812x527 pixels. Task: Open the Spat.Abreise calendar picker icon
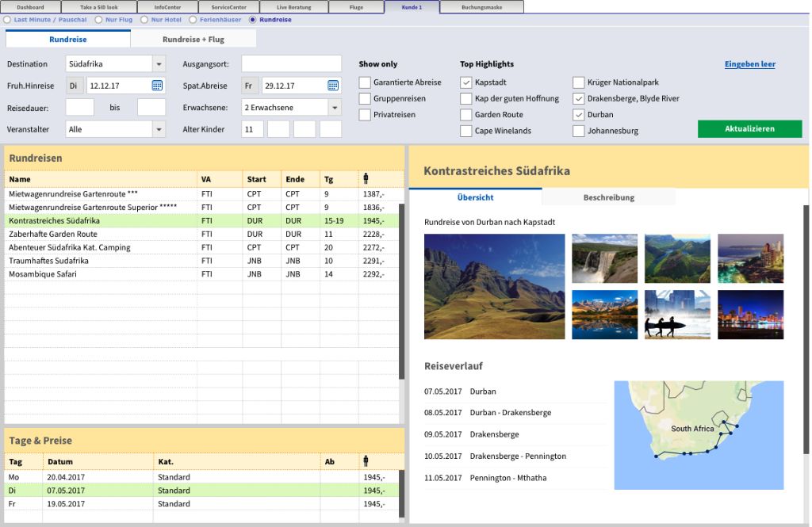[x=334, y=86]
